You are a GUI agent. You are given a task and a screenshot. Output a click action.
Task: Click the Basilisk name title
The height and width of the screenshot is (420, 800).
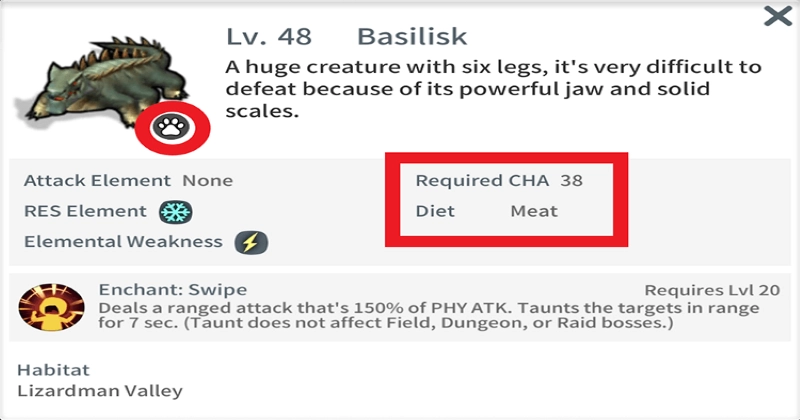(x=412, y=37)
